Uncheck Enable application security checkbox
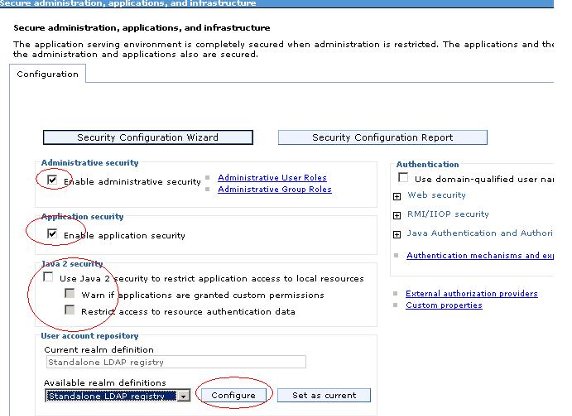This screenshot has height=416, width=572. [x=52, y=234]
